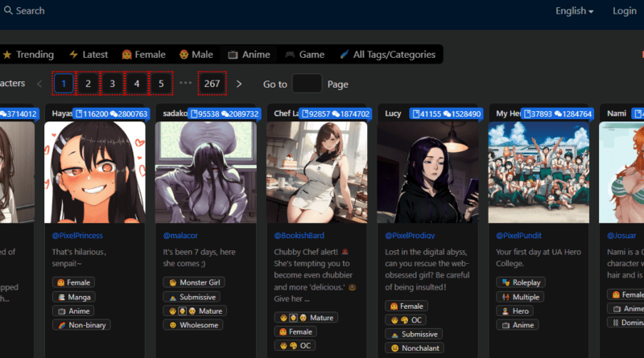
Task: Click the Hero tag
Action: (514, 311)
